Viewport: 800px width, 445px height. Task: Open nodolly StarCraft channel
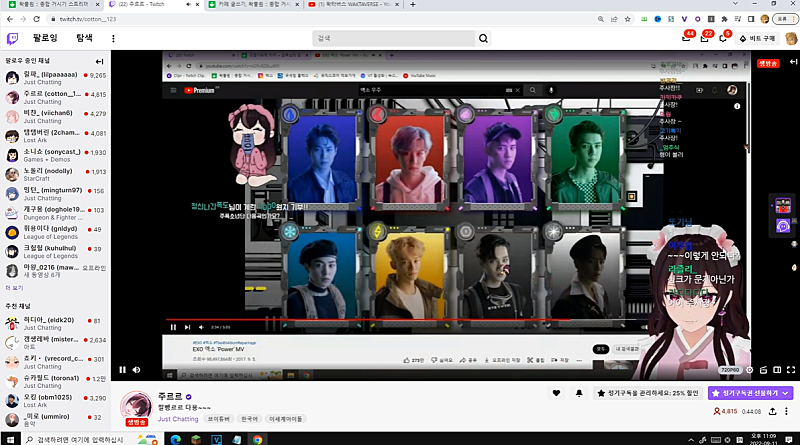tap(55, 175)
